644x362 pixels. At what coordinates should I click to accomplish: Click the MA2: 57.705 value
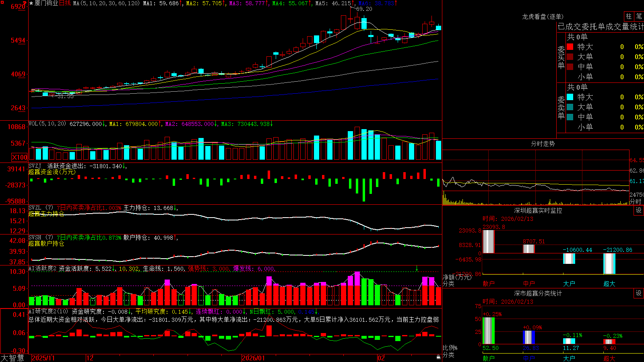click(x=204, y=3)
